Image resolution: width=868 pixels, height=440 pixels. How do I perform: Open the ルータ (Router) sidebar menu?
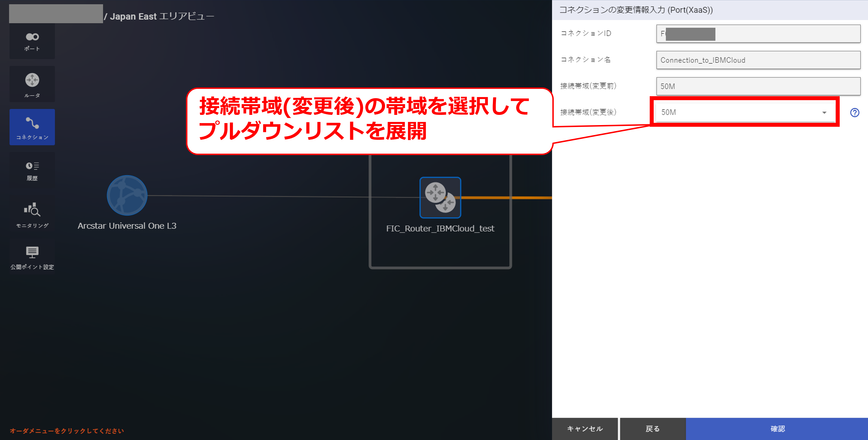click(32, 84)
